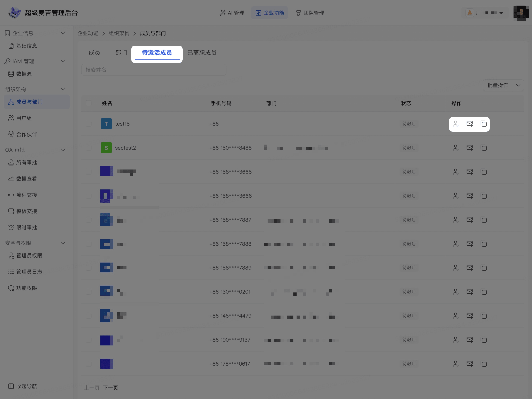
Task: Open 企业功能 in top navigation
Action: coord(270,13)
